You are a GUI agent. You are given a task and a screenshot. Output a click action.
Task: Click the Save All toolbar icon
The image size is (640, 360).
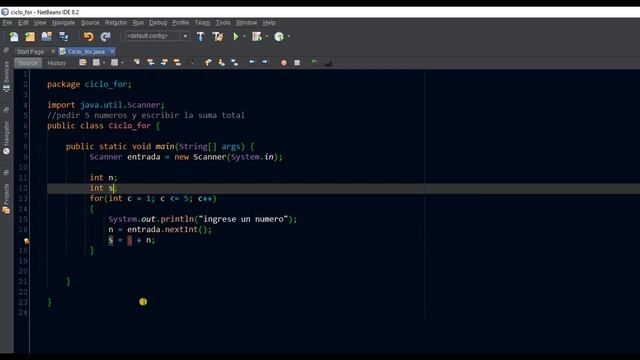coord(64,37)
